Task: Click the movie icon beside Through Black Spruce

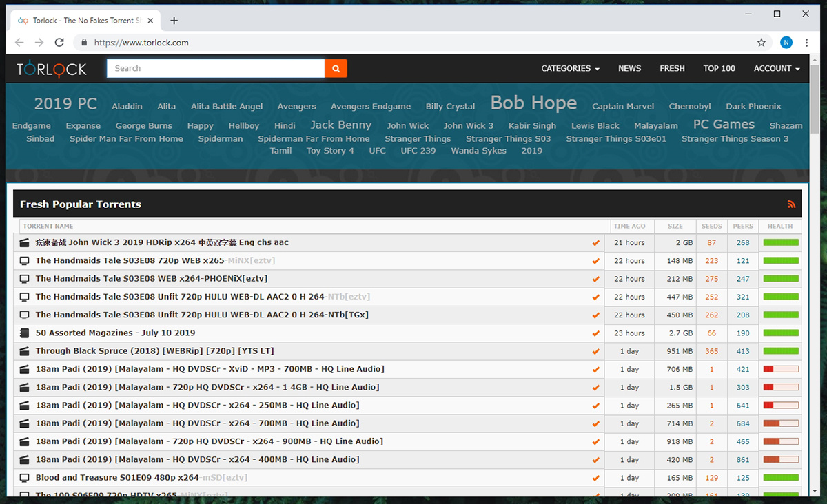Action: tap(25, 351)
